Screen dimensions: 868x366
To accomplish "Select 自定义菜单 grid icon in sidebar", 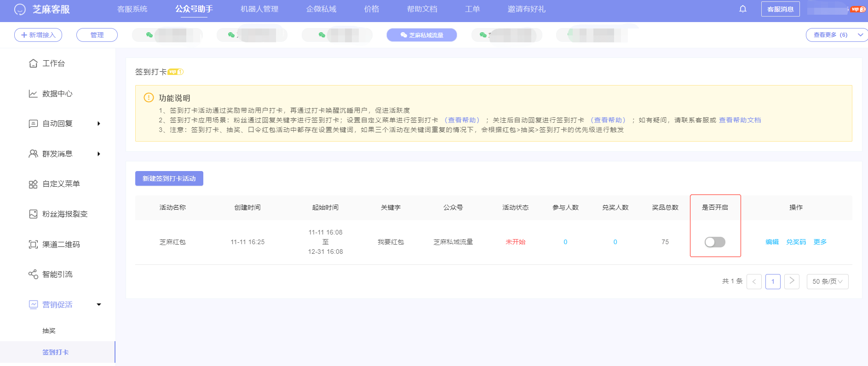I will coord(33,184).
